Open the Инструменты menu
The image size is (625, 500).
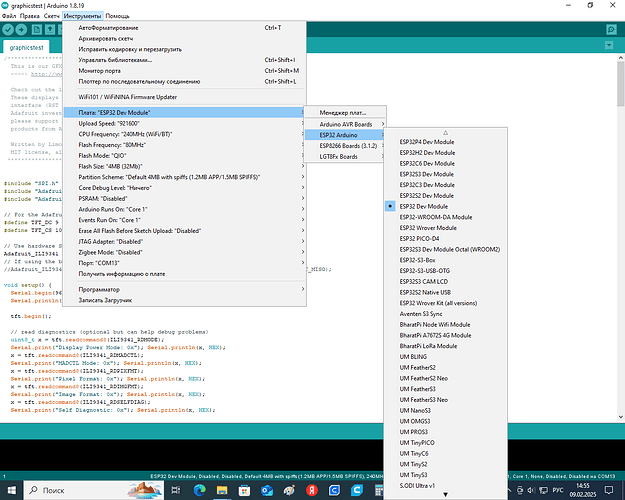tap(83, 16)
